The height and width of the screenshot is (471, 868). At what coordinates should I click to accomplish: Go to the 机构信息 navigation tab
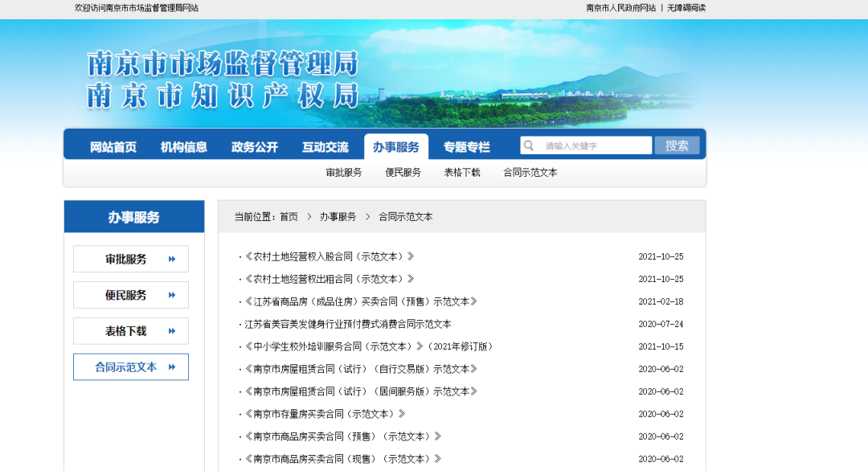tap(184, 146)
